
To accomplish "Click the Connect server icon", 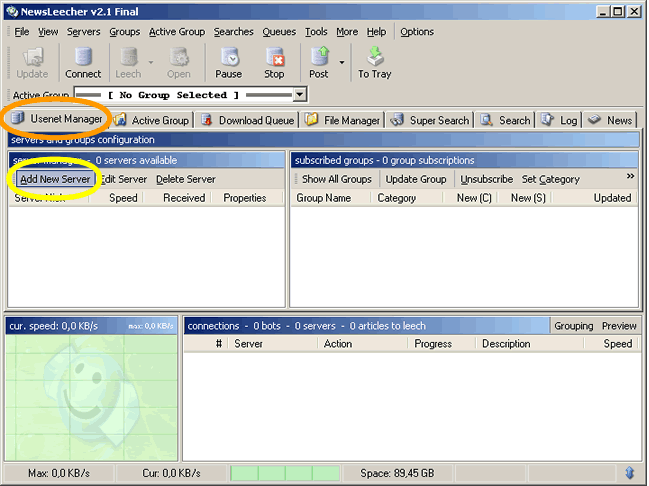I will (x=83, y=57).
